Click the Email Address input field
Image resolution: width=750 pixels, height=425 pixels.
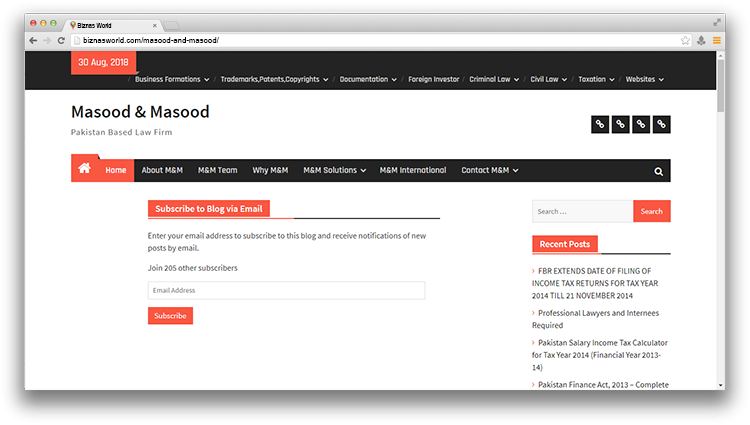286,290
